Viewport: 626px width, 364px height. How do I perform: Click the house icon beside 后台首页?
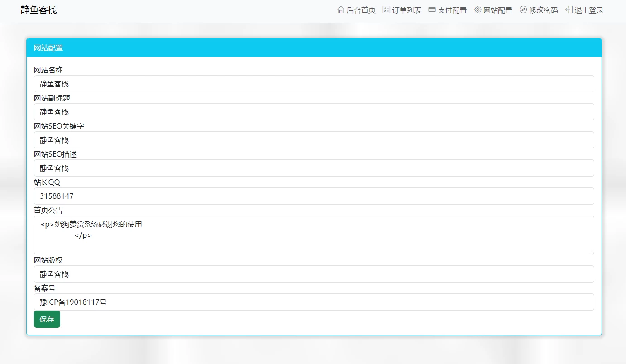(x=341, y=10)
